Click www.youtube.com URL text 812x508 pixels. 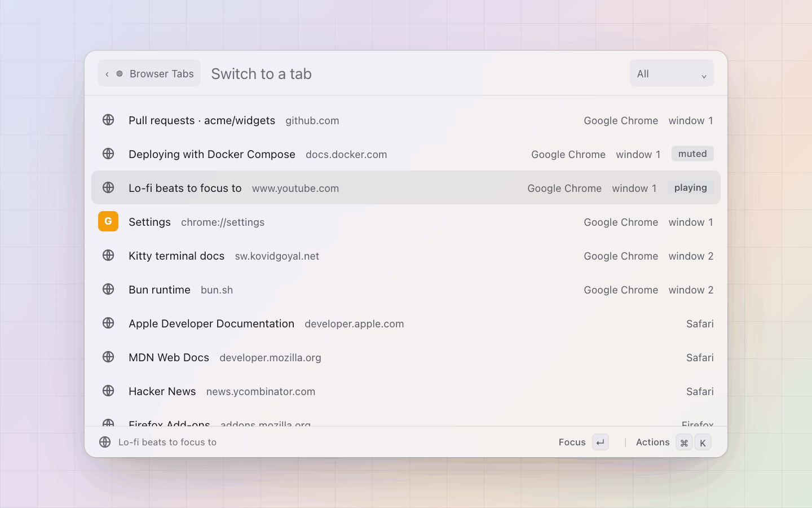[295, 189]
